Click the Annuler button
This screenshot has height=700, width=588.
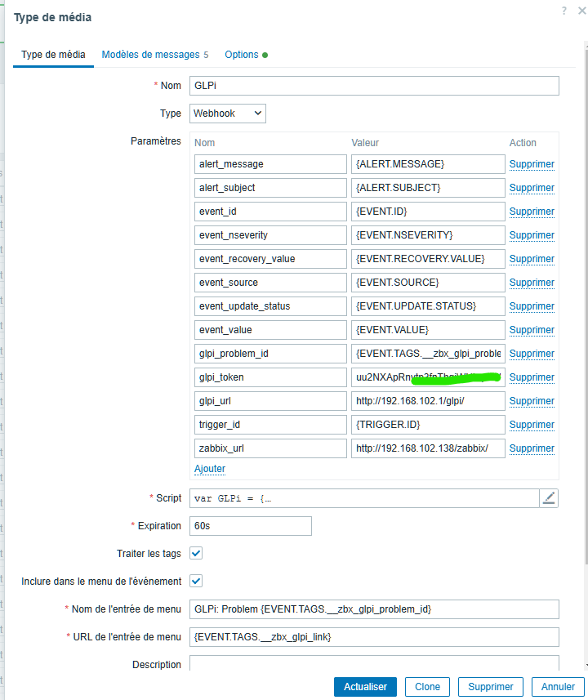[x=558, y=687]
